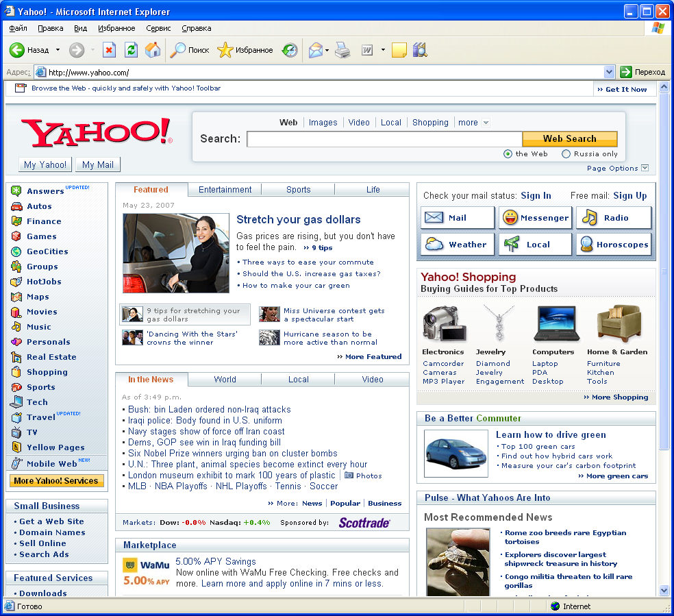Click the Finance icon in sidebar

[x=16, y=221]
